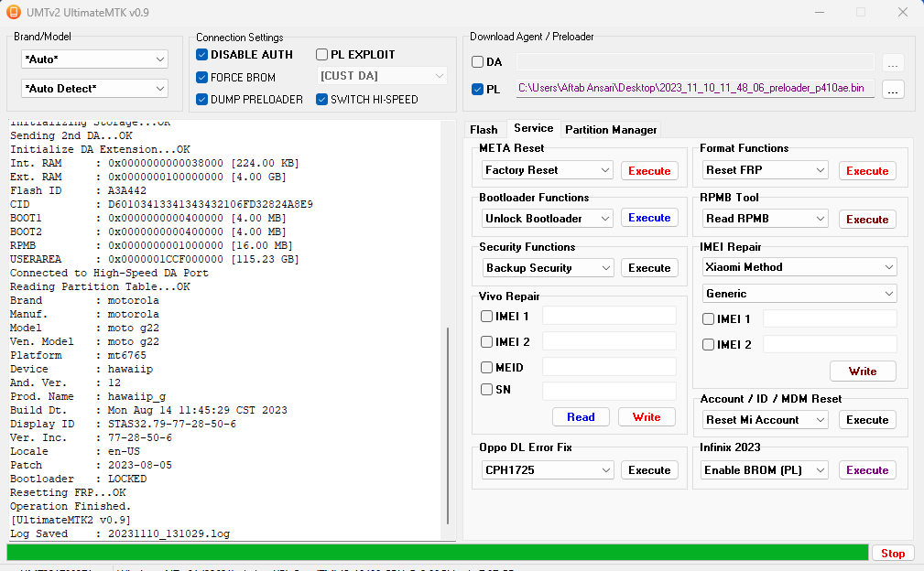Execute the META Reset function

[x=649, y=171]
